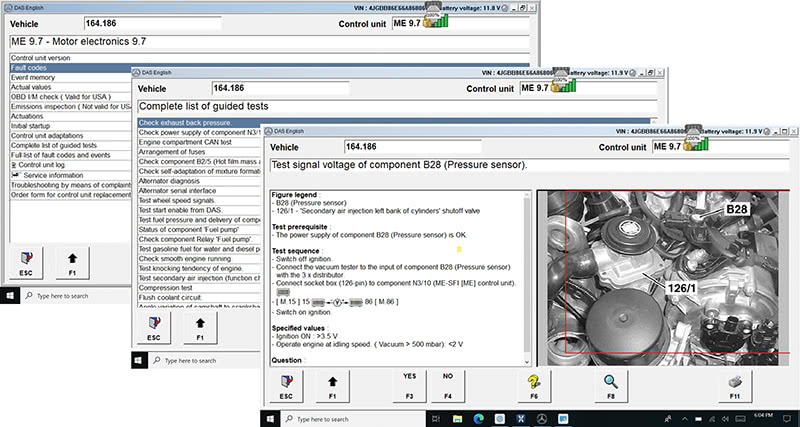Click F1 up-arrow in the back window
800x427 pixels.
click(72, 263)
